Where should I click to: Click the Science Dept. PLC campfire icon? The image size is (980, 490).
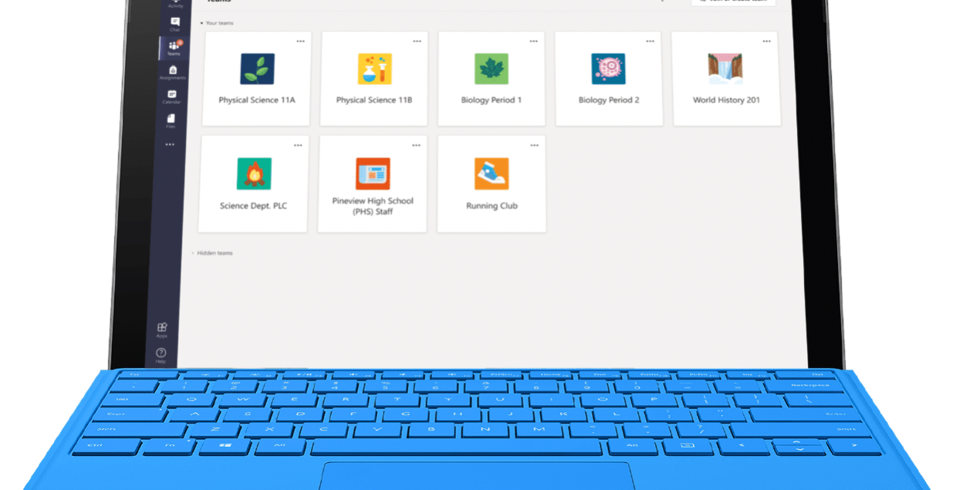click(254, 174)
